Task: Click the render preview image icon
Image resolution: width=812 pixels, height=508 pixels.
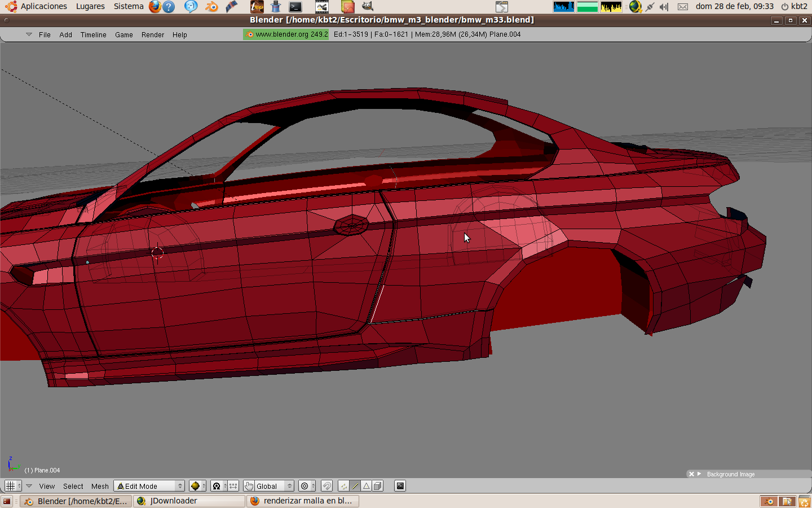Action: (x=400, y=486)
